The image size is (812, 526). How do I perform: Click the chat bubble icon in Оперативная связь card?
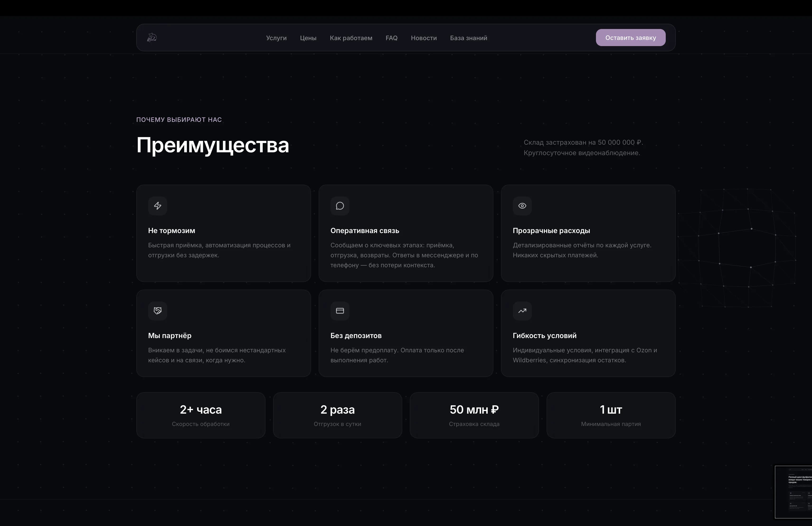(x=340, y=206)
